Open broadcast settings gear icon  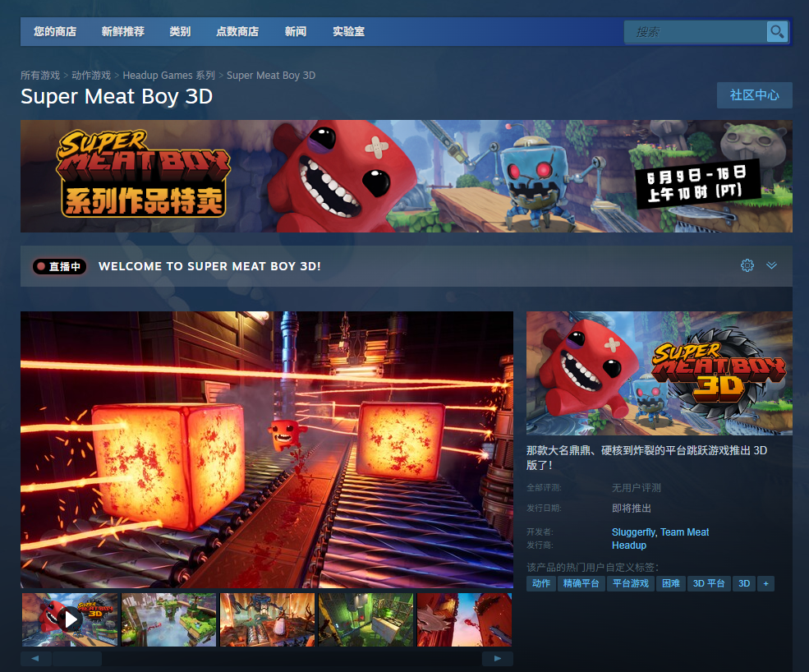pos(747,265)
